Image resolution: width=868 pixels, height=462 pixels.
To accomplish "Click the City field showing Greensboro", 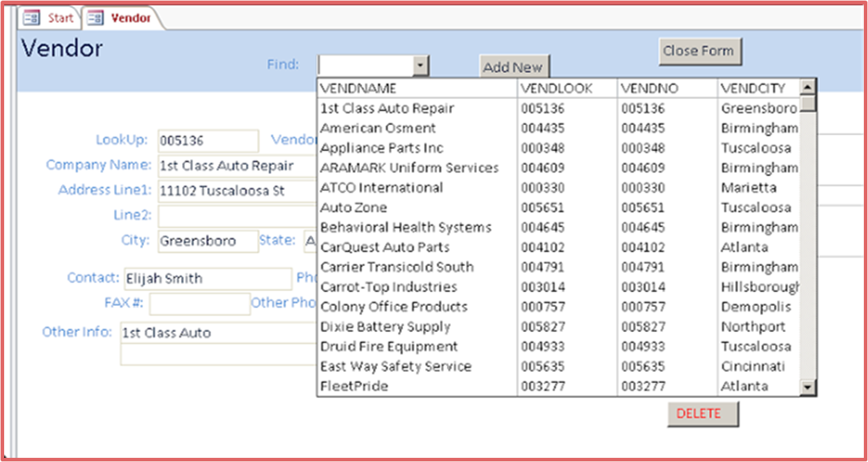I will tap(208, 241).
